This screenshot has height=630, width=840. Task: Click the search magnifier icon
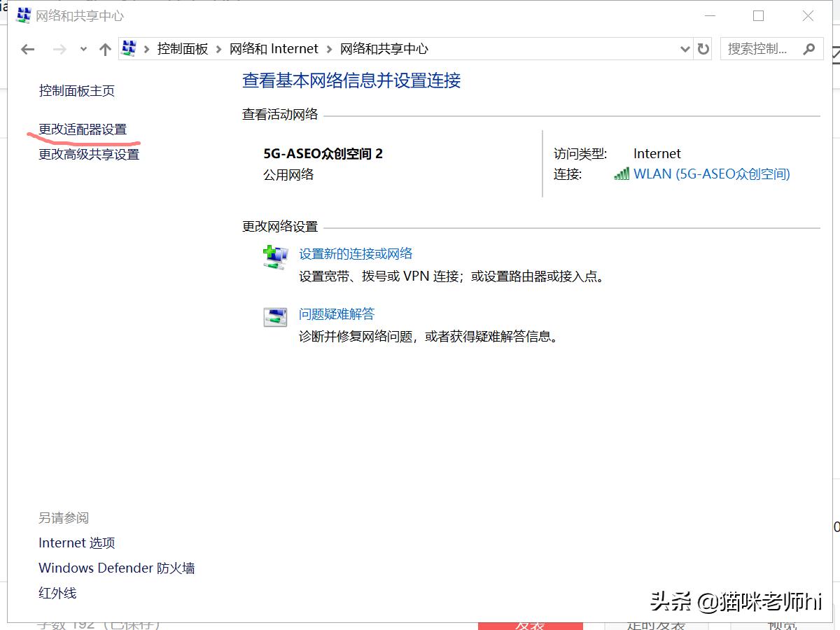(x=808, y=48)
